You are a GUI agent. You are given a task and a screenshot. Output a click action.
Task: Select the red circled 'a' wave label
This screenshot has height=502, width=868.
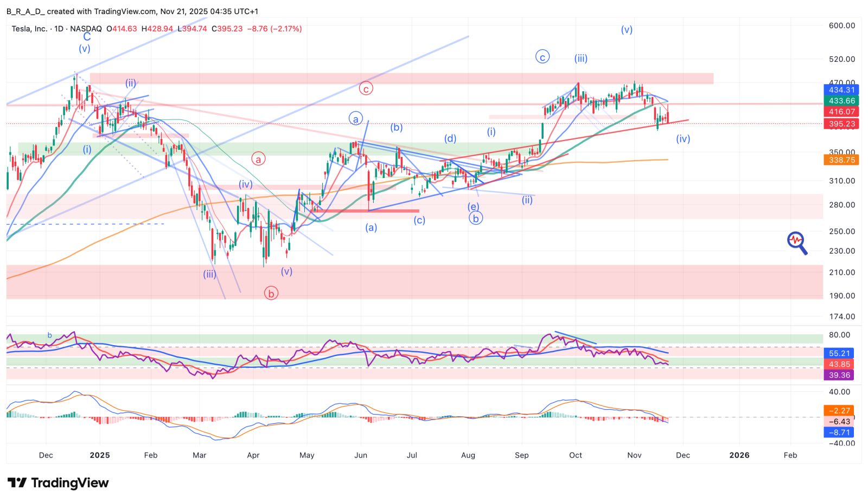pyautogui.click(x=258, y=159)
